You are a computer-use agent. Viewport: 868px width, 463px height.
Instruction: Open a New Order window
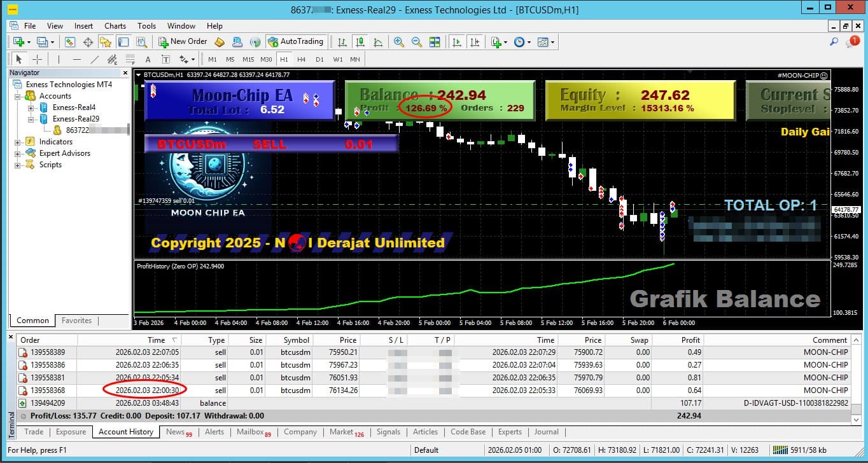coord(185,42)
